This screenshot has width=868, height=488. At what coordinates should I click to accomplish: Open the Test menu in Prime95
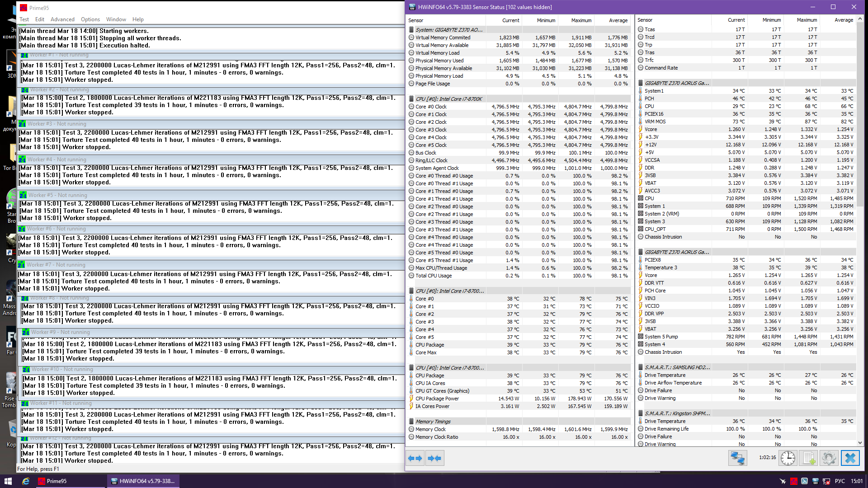[x=24, y=19]
